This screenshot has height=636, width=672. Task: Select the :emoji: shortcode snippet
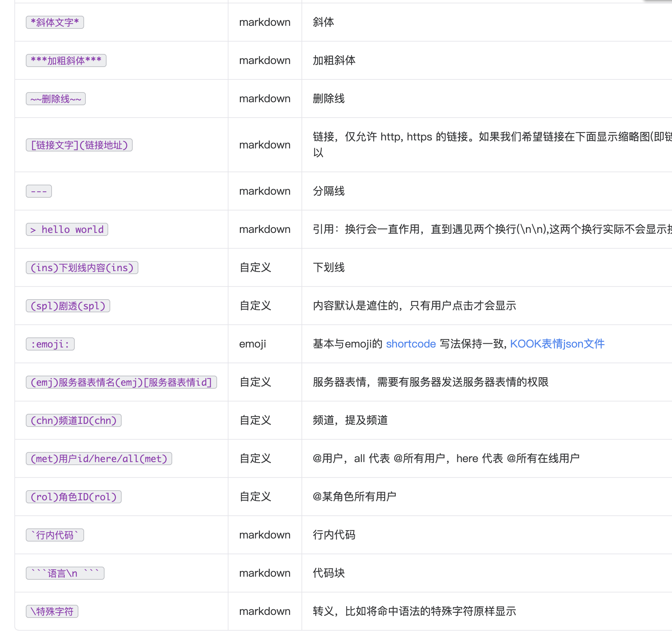pos(50,344)
